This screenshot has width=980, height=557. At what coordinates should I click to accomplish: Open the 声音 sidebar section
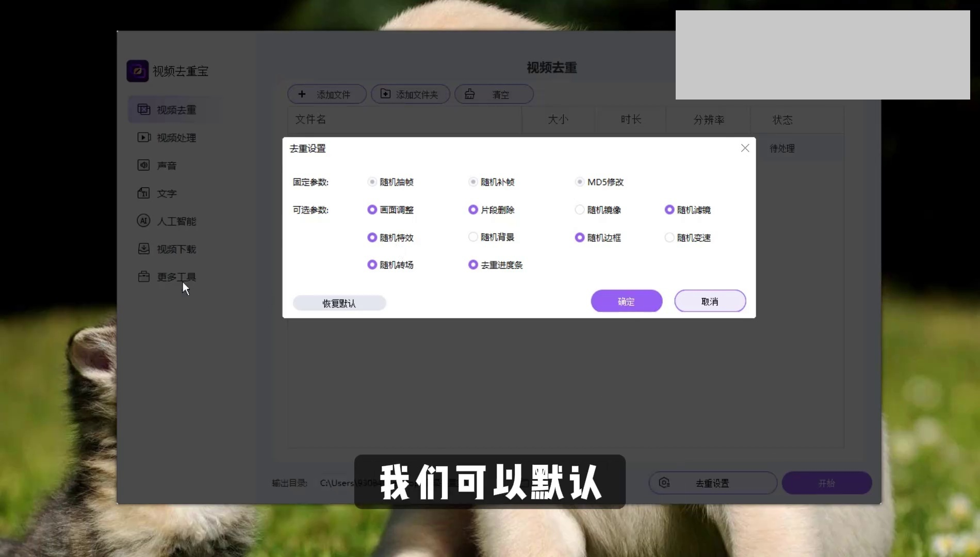click(x=166, y=166)
